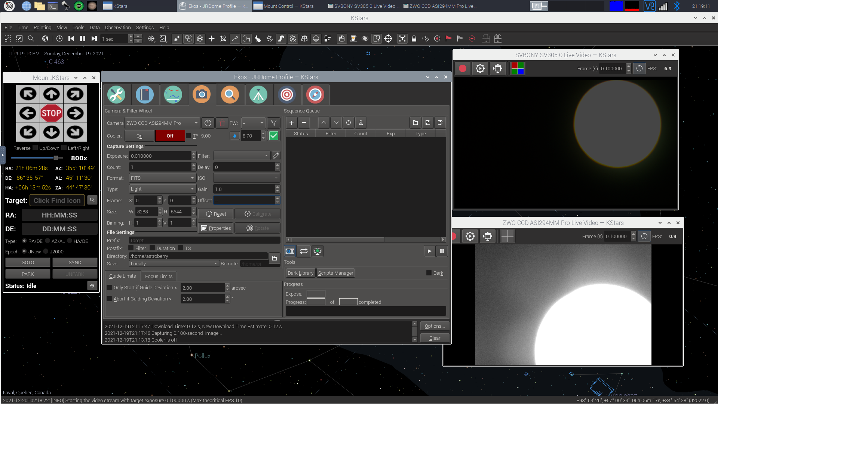The height and width of the screenshot is (466, 868).
Task: Open filter settings funnel icon
Action: coord(274,123)
